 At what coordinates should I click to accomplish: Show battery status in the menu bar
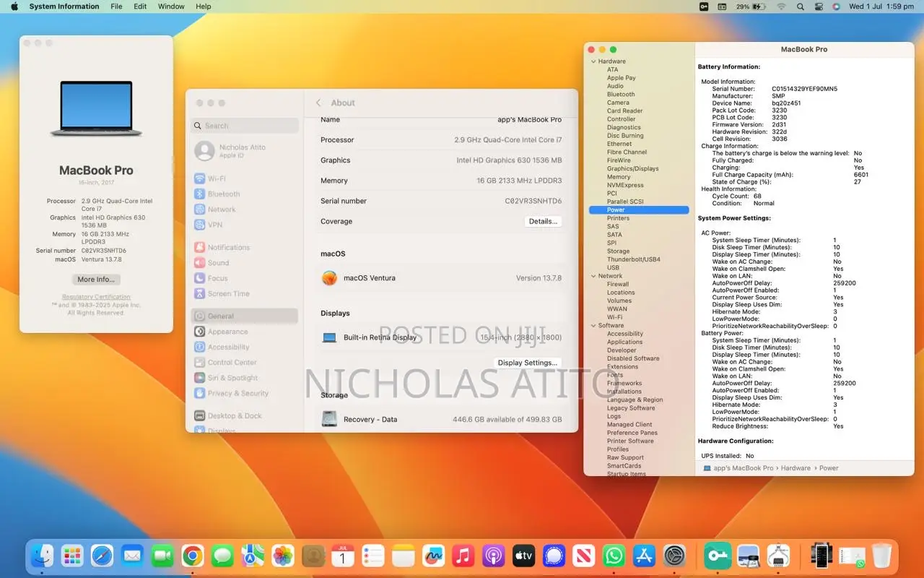coord(751,7)
